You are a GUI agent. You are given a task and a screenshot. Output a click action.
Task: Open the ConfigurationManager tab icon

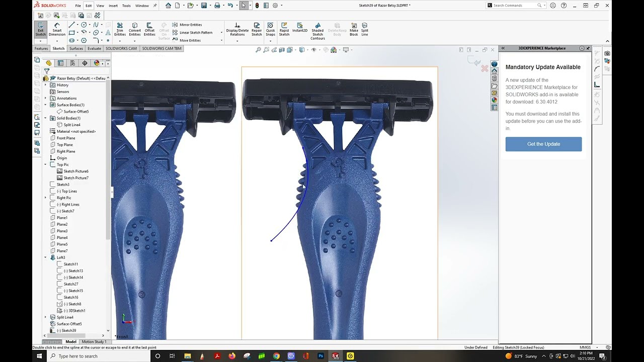(72, 63)
